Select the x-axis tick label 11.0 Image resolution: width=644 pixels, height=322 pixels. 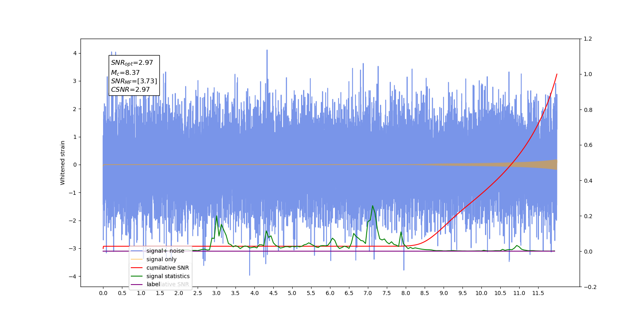pos(519,293)
